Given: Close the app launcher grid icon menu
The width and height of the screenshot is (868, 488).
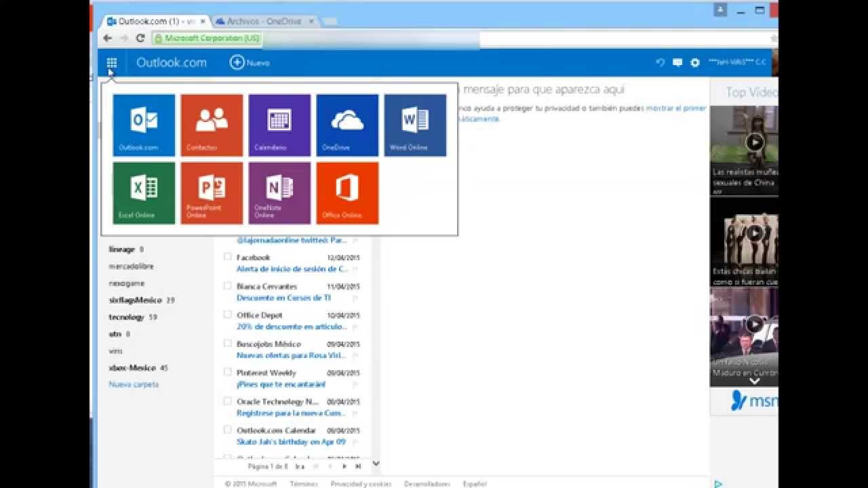Looking at the screenshot, I should pos(112,62).
